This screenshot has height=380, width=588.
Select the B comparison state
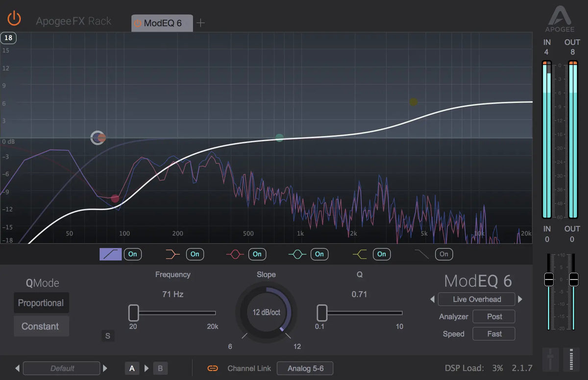(x=160, y=368)
